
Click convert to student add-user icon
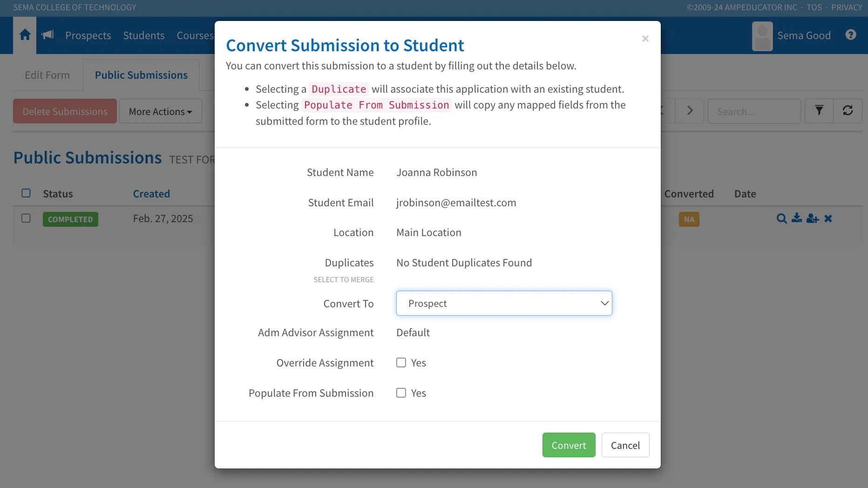point(813,218)
